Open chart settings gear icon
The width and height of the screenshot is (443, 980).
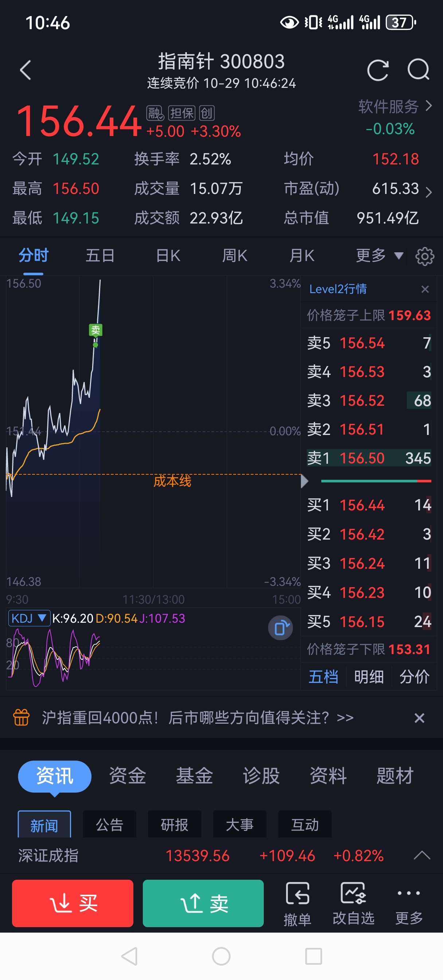pos(425,256)
